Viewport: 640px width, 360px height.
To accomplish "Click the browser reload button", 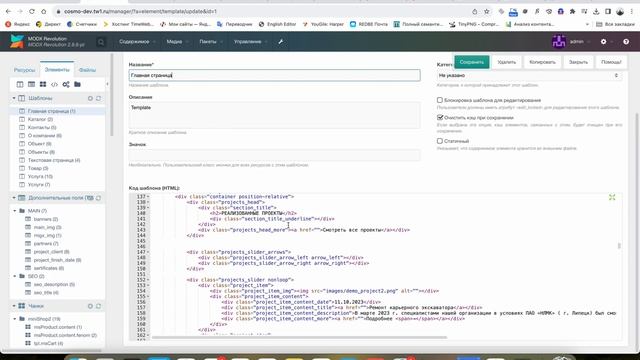I will pyautogui.click(x=32, y=11).
